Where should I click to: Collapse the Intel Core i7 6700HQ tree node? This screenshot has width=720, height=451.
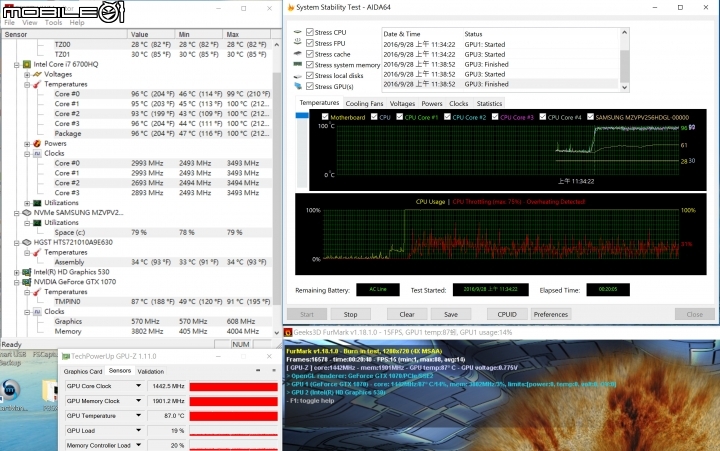(x=17, y=65)
